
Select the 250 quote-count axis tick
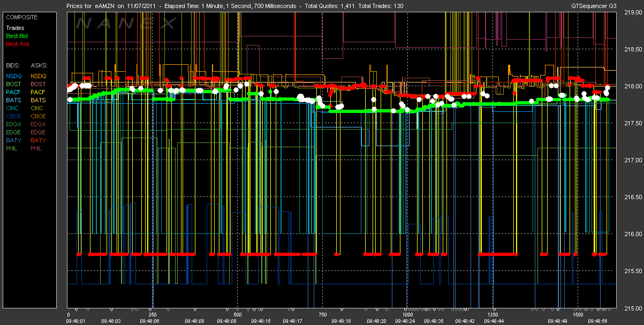coord(153,315)
